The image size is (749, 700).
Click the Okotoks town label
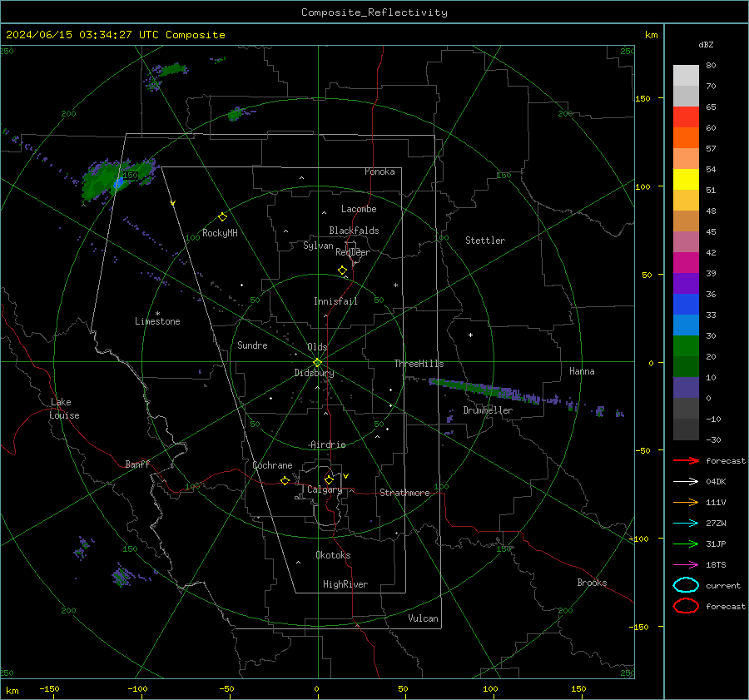333,555
